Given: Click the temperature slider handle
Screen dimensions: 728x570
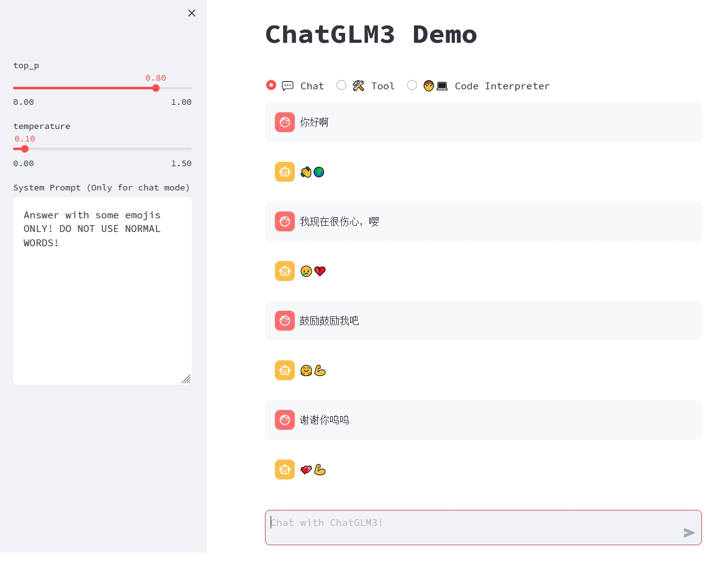Looking at the screenshot, I should pyautogui.click(x=25, y=149).
